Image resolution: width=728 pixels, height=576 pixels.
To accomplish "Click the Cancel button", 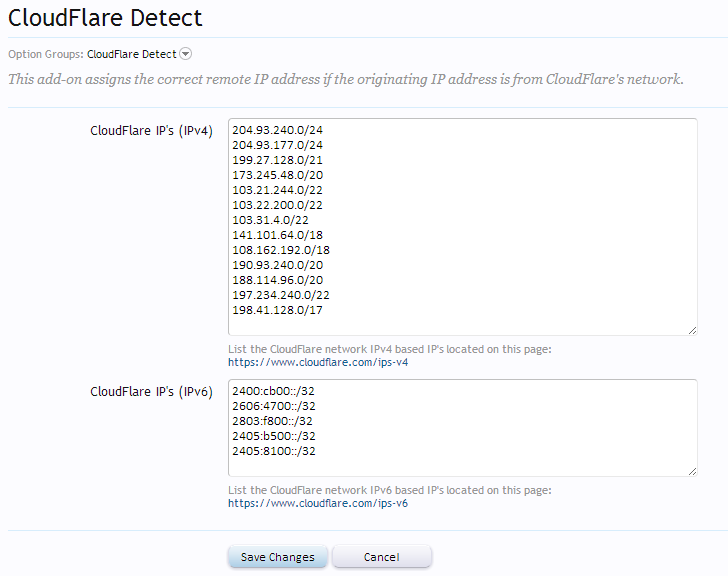I will pyautogui.click(x=382, y=557).
